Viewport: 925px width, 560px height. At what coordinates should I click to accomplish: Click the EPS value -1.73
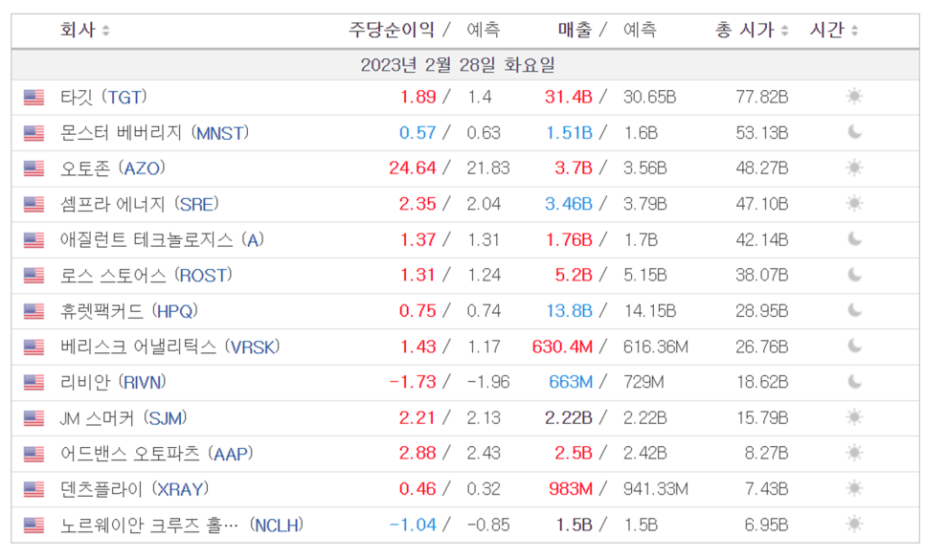click(413, 383)
